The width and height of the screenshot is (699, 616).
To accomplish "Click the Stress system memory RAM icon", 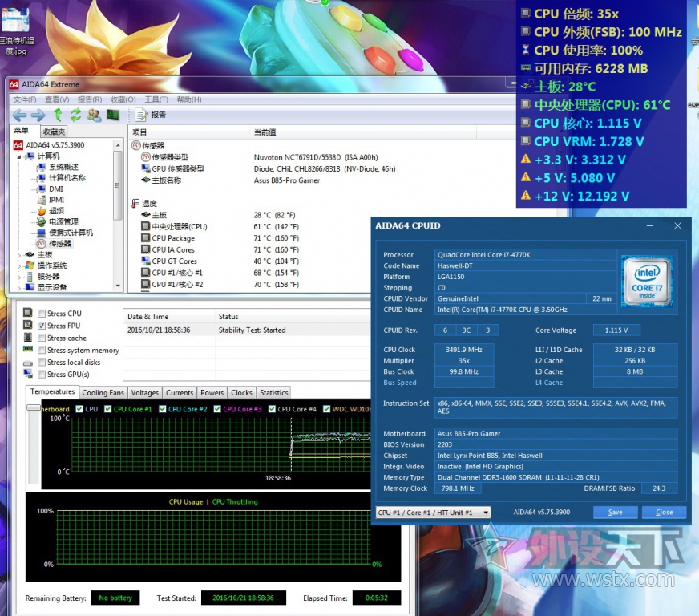I will coord(28,349).
